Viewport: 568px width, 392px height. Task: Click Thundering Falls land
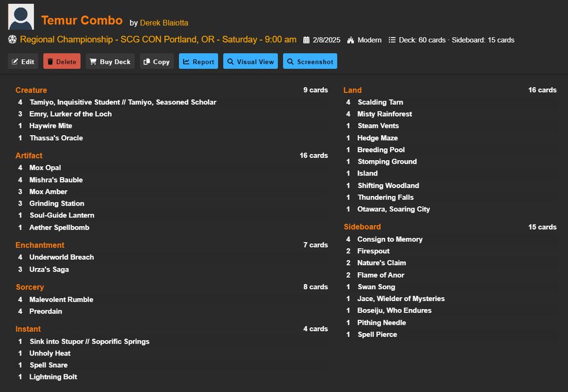click(x=386, y=198)
